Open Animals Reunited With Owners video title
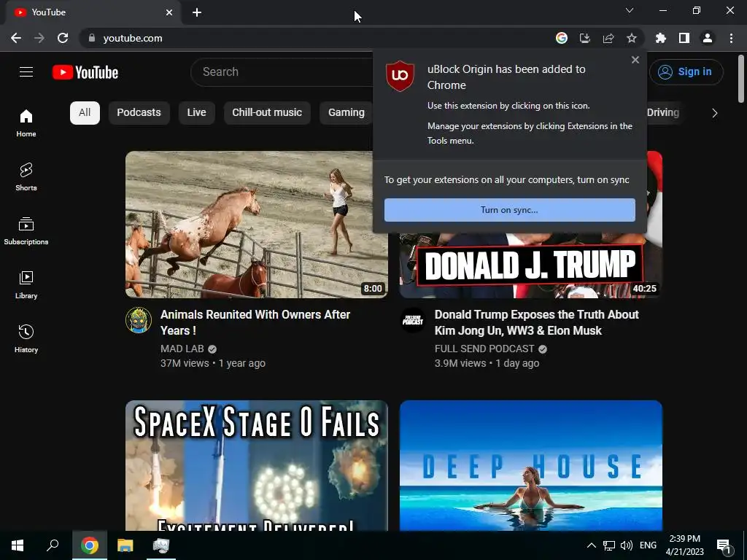 (x=255, y=322)
